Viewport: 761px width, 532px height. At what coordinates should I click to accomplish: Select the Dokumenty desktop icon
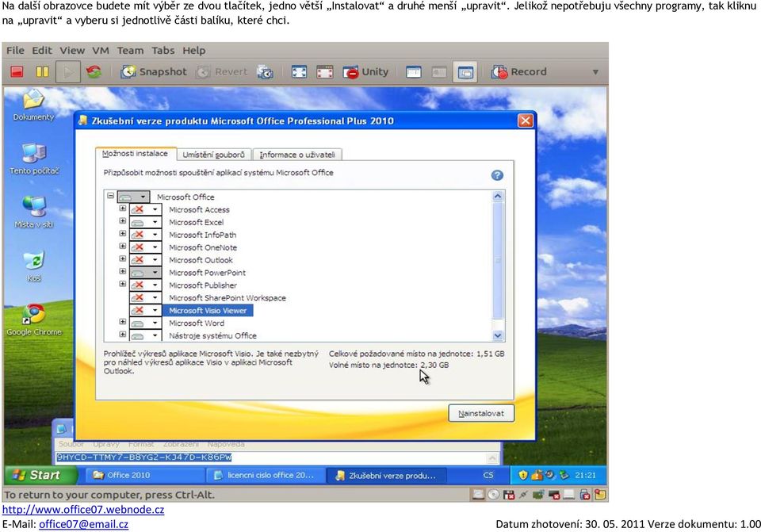(33, 105)
